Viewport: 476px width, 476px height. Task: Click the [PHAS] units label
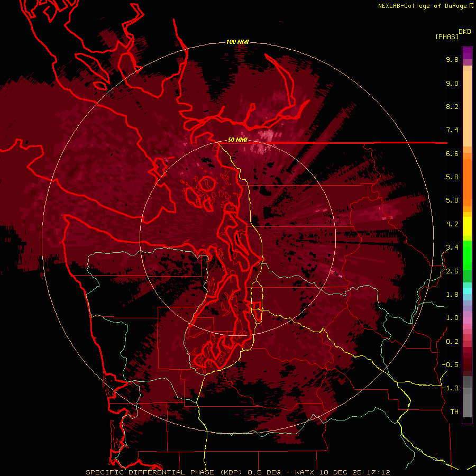click(447, 37)
